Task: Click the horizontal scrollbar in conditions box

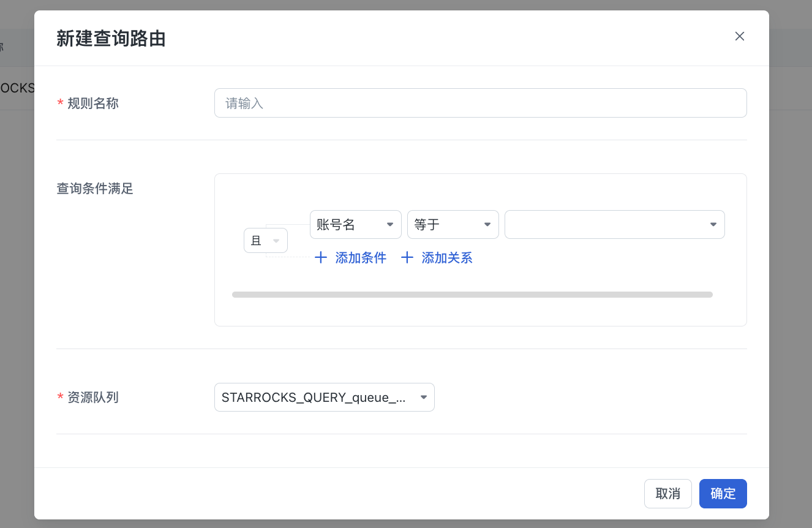Action: (x=472, y=295)
